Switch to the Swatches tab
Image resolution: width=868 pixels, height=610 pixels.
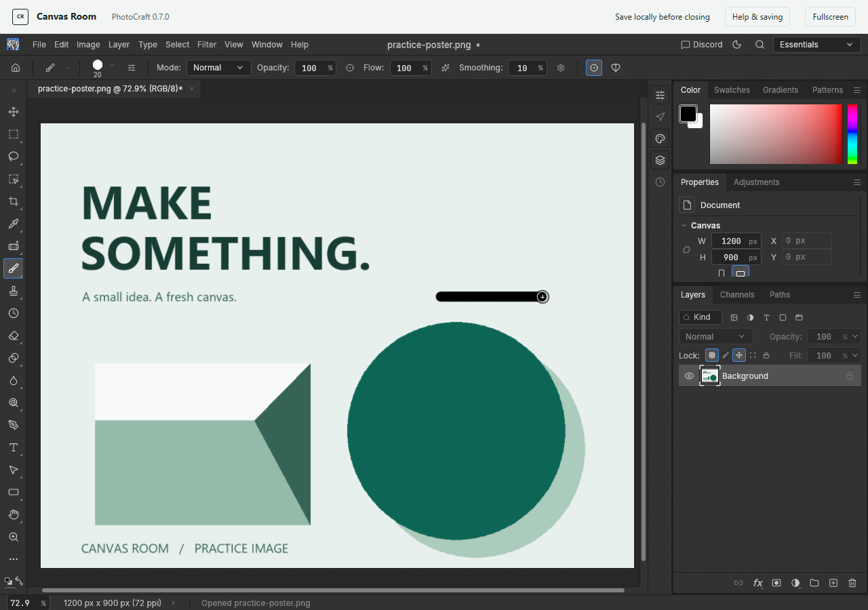pos(732,90)
